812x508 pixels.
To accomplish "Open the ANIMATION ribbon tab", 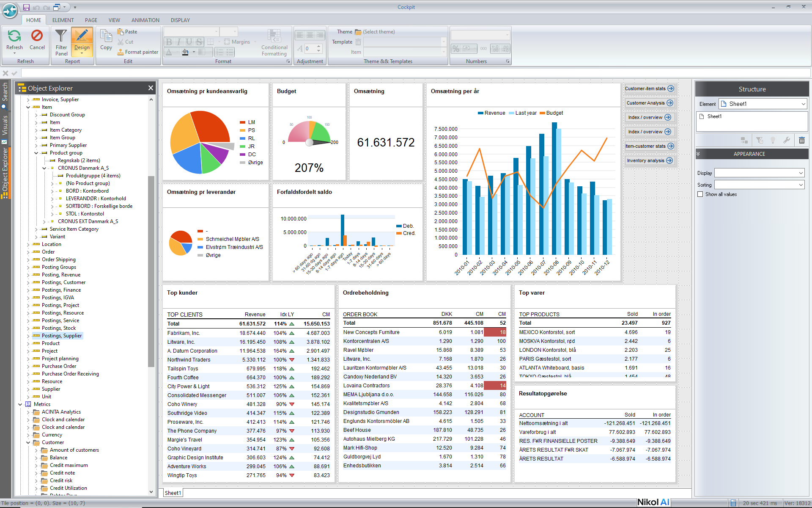I will coord(145,20).
